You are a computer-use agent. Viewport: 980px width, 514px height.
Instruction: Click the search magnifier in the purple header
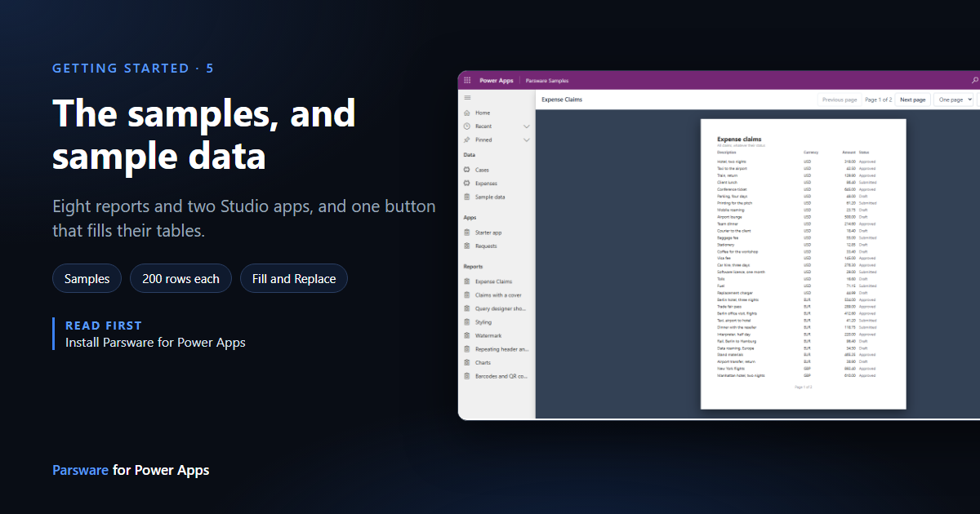pos(974,81)
